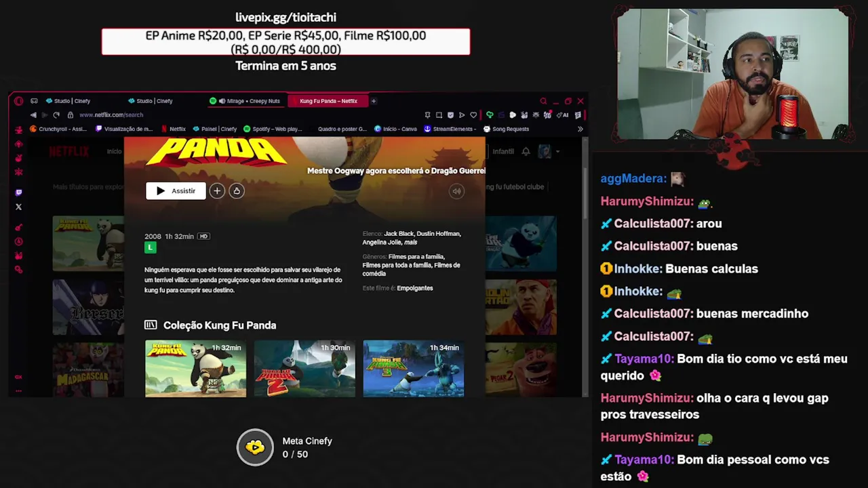
Task: Show more cast with 'mais' link
Action: pos(411,242)
